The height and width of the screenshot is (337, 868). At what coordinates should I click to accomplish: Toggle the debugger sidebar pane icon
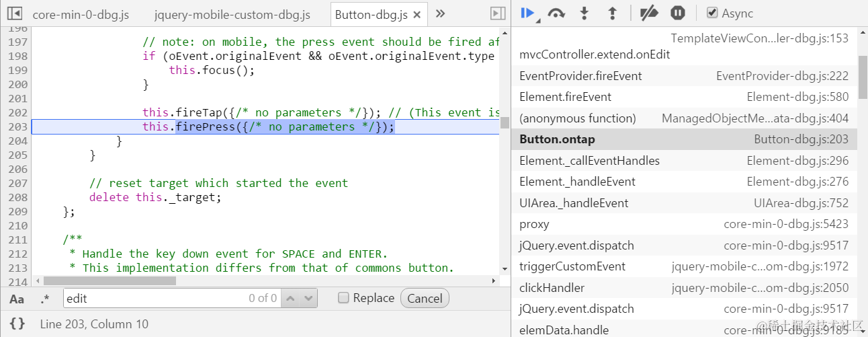(498, 13)
